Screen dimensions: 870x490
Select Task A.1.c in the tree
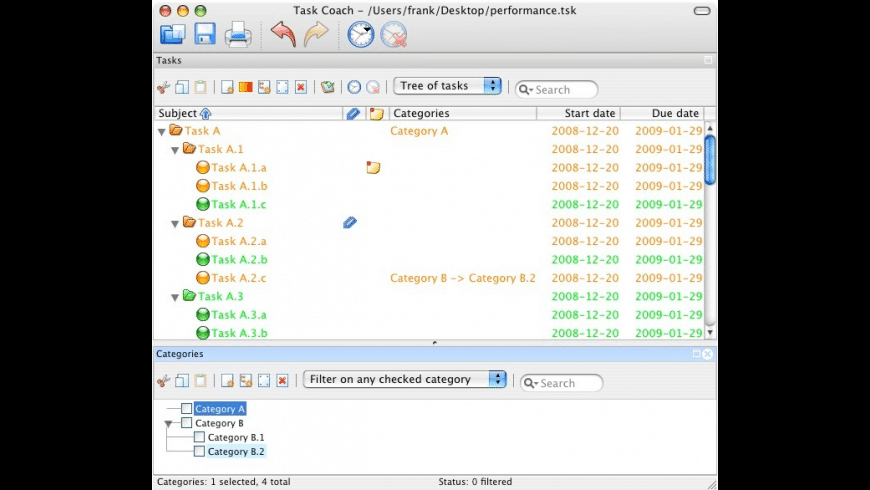coord(239,204)
